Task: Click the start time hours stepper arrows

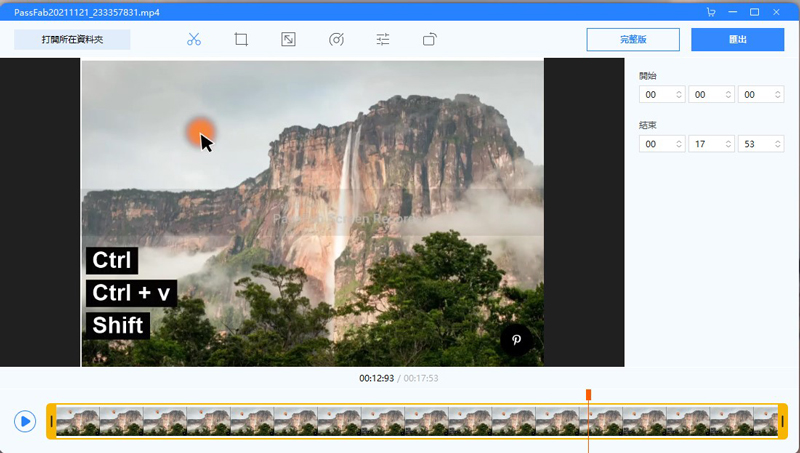Action: (x=679, y=95)
